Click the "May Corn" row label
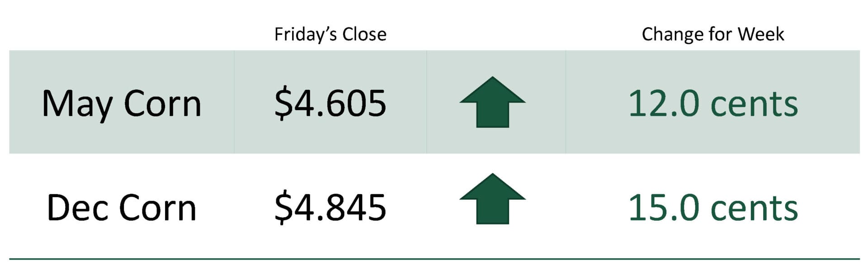868x274 pixels. pyautogui.click(x=121, y=104)
